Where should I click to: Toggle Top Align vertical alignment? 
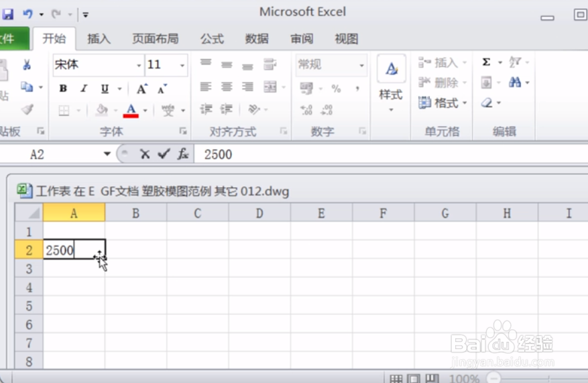tap(206, 64)
